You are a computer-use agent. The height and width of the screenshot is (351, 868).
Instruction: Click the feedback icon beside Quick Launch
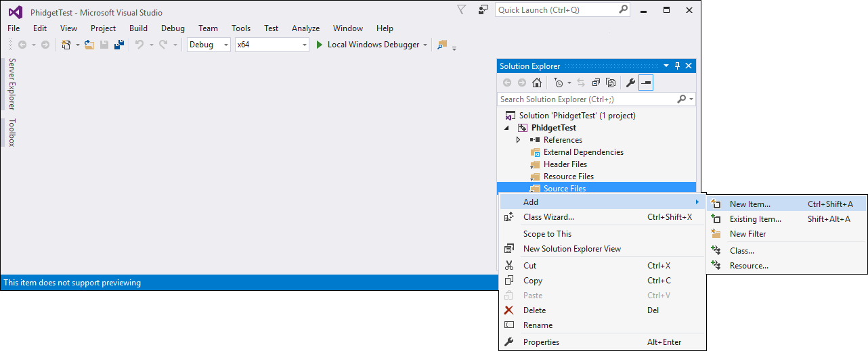[483, 9]
